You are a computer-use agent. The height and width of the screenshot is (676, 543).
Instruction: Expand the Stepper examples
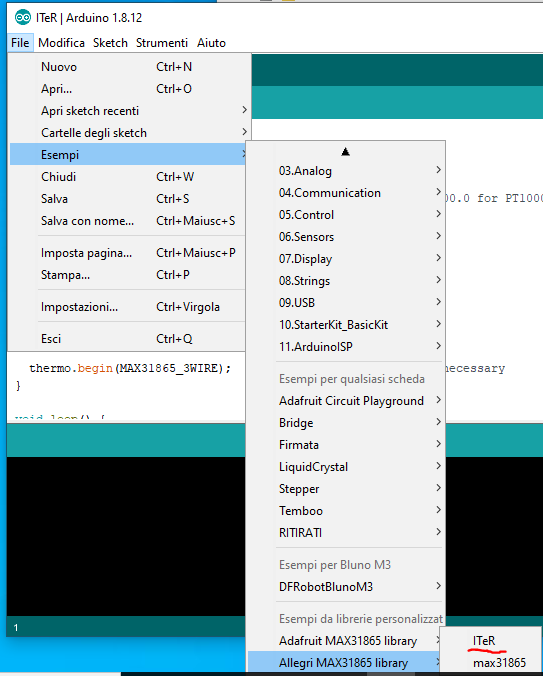(346, 489)
